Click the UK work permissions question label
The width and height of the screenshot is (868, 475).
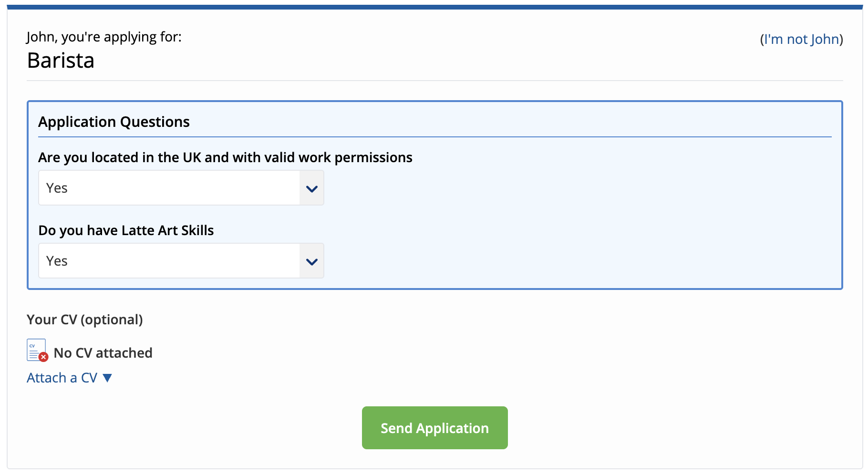[225, 157]
